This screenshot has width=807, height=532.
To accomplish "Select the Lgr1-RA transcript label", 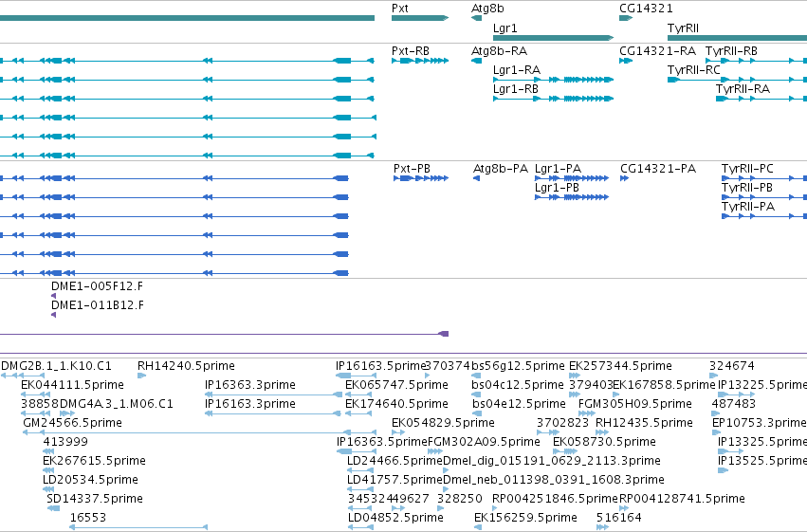I will point(517,70).
